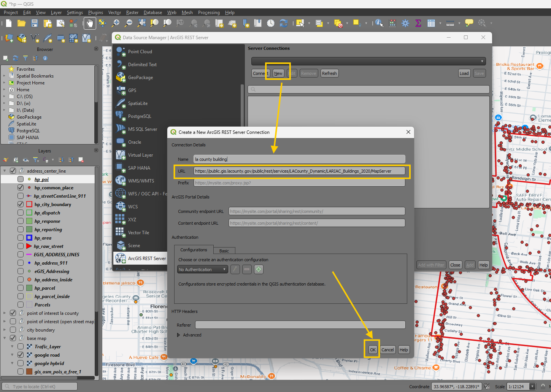The width and height of the screenshot is (551, 392).
Task: Enable the hp_poi layer checkbox
Action: click(x=21, y=179)
